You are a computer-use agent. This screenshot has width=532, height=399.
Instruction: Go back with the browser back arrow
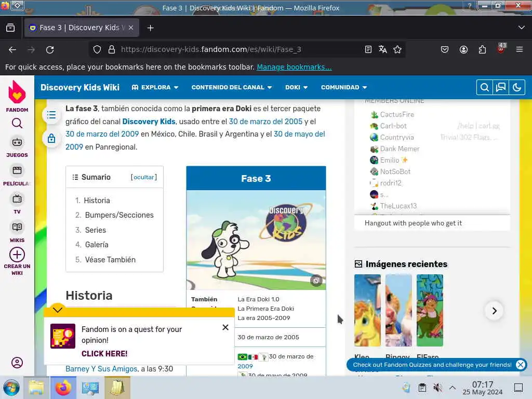12,50
